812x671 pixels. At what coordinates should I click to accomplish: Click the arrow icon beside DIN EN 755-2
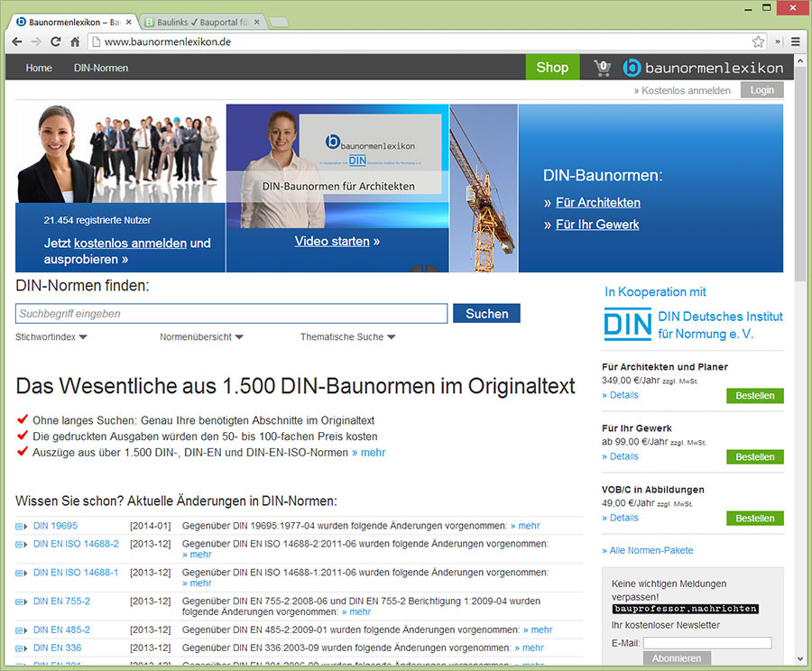(21, 602)
